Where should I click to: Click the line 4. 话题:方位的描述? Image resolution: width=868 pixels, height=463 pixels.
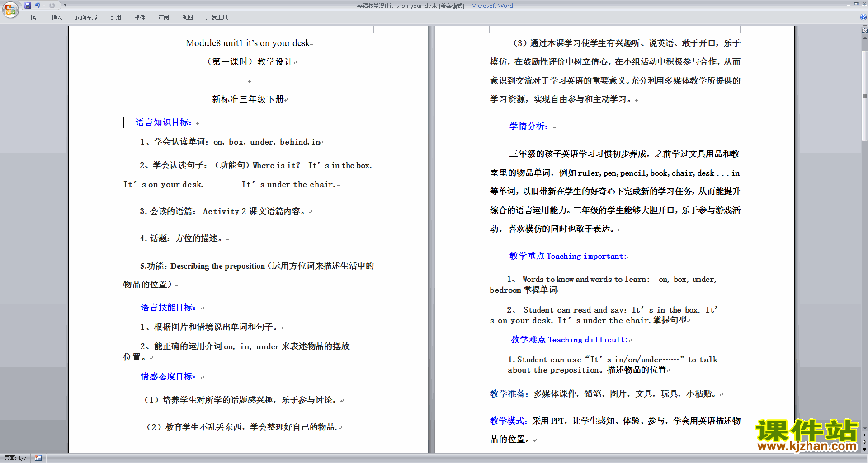[x=183, y=239]
